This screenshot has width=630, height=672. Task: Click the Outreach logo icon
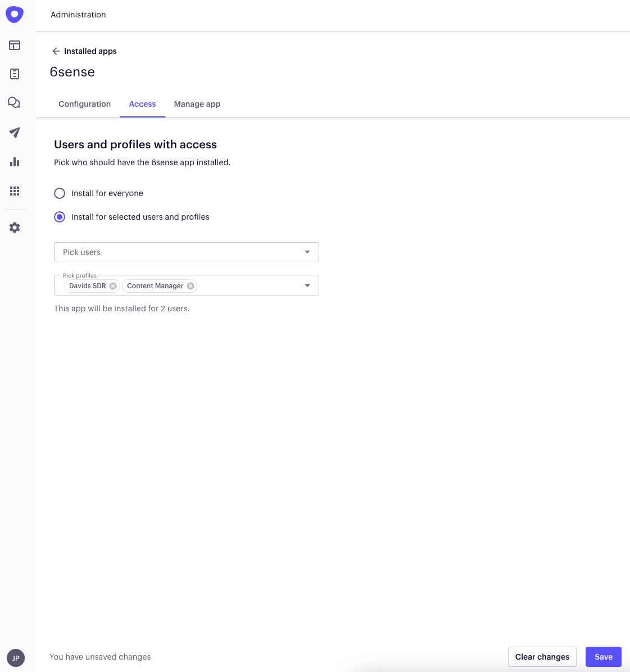[15, 14]
